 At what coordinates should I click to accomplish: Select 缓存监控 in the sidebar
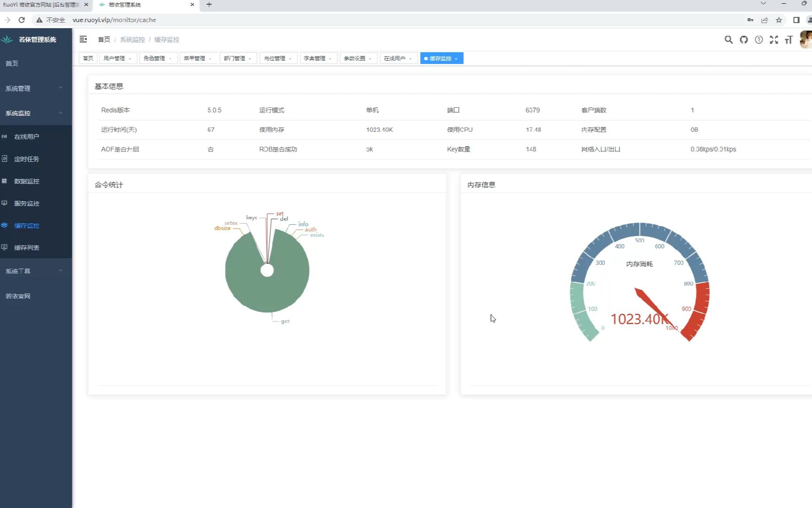coord(36,225)
